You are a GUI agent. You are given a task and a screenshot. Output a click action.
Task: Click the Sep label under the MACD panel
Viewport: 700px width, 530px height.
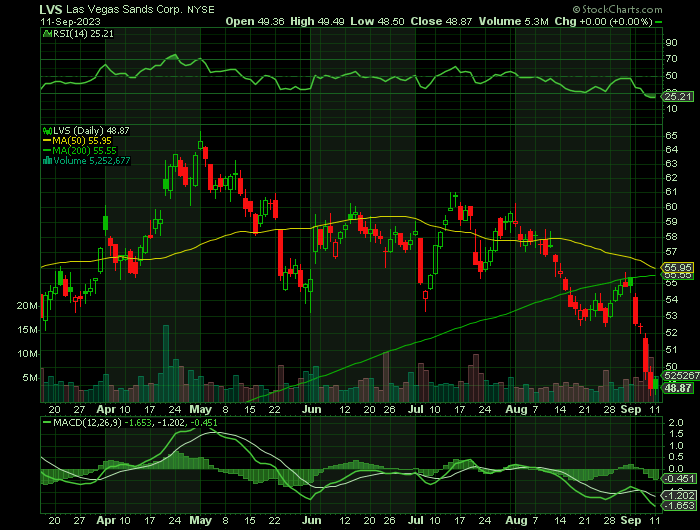tap(631, 521)
